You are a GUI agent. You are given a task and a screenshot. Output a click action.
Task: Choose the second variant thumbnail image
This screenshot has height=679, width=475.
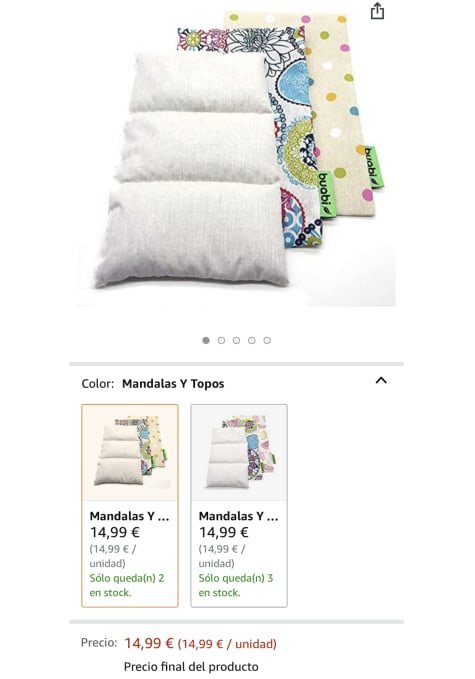239,453
